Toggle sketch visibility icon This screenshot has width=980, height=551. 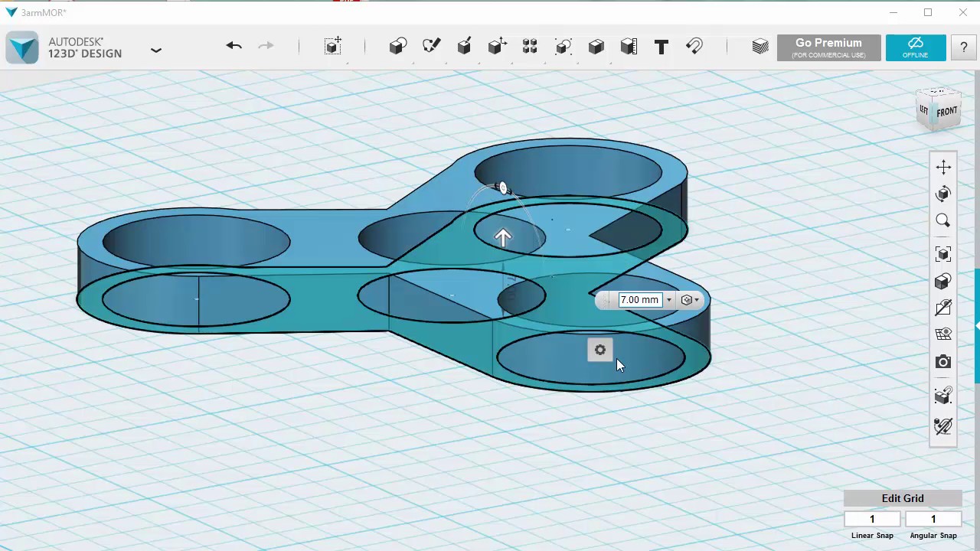click(x=943, y=425)
